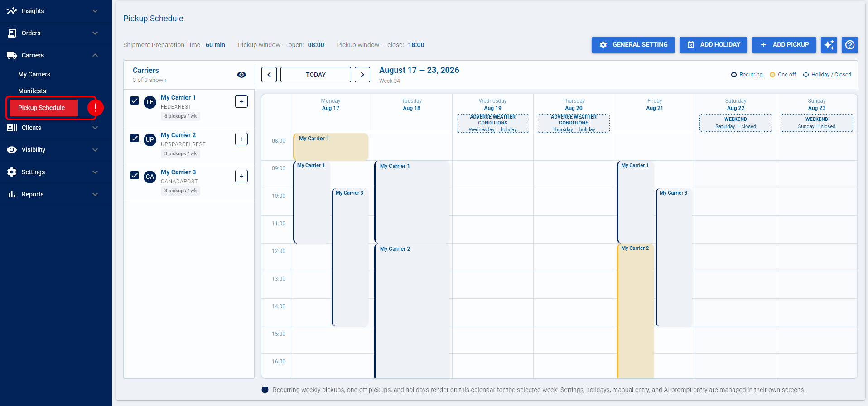Screen dimensions: 868x406
Task: Open the My Carriers menu item
Action: click(x=34, y=74)
